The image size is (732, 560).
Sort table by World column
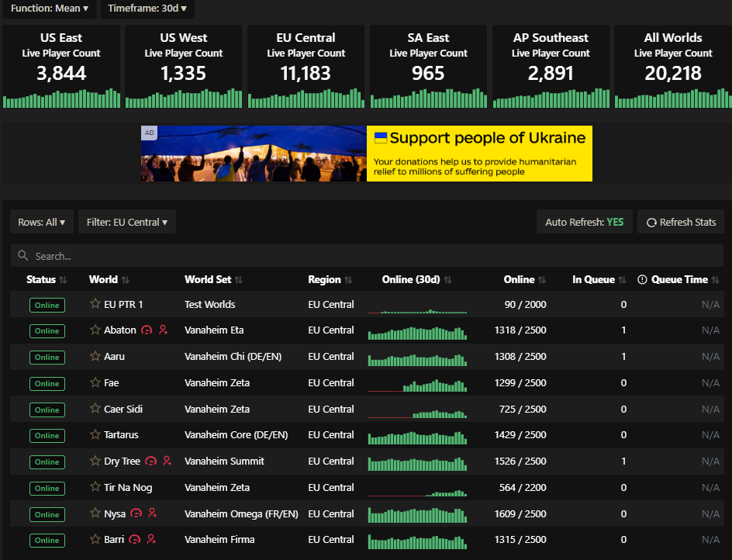(x=109, y=279)
